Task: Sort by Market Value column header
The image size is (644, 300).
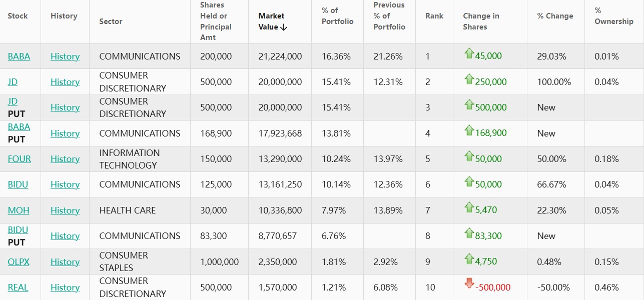Action: coord(273,21)
